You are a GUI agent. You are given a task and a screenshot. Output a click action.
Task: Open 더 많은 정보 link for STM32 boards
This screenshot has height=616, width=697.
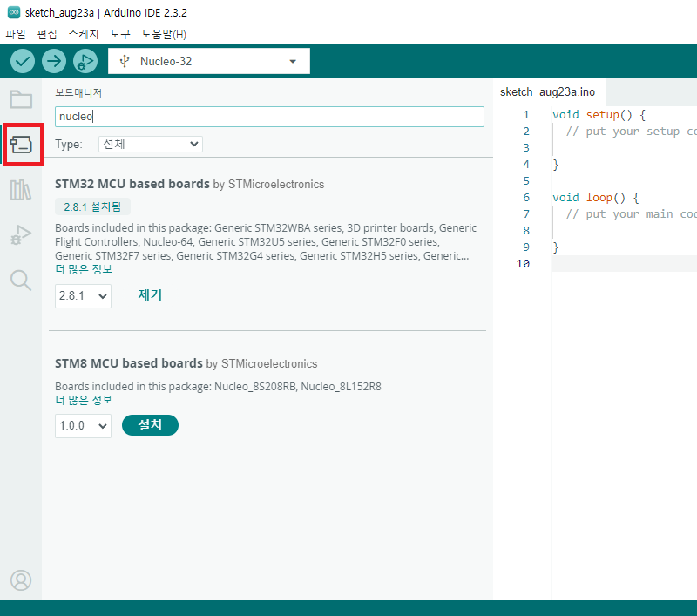(x=84, y=269)
